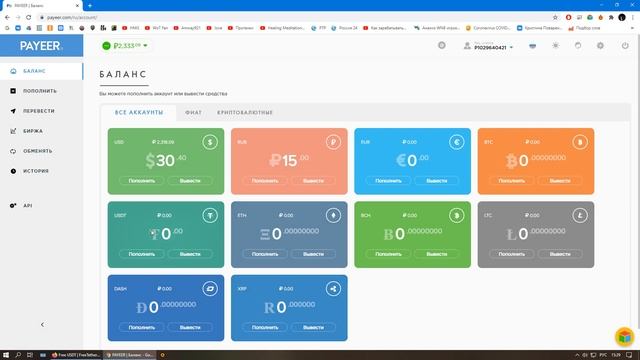Open the chat widget bubble at bottom right

(624, 337)
